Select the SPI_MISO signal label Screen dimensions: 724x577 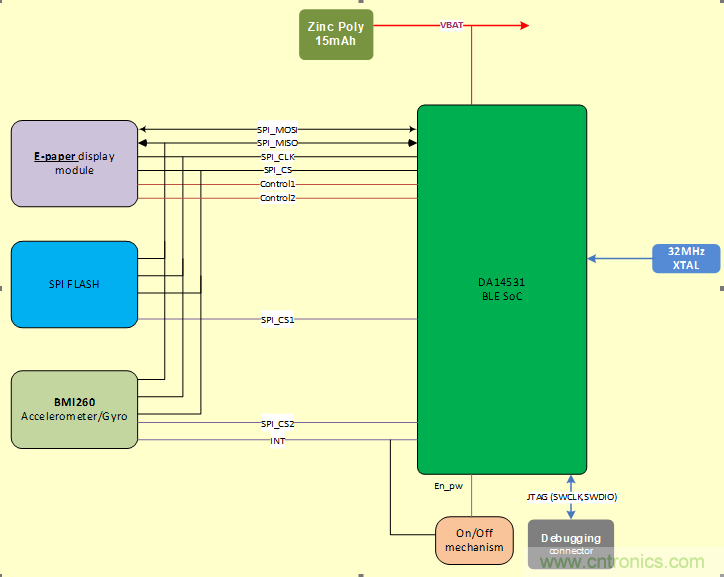[x=277, y=143]
